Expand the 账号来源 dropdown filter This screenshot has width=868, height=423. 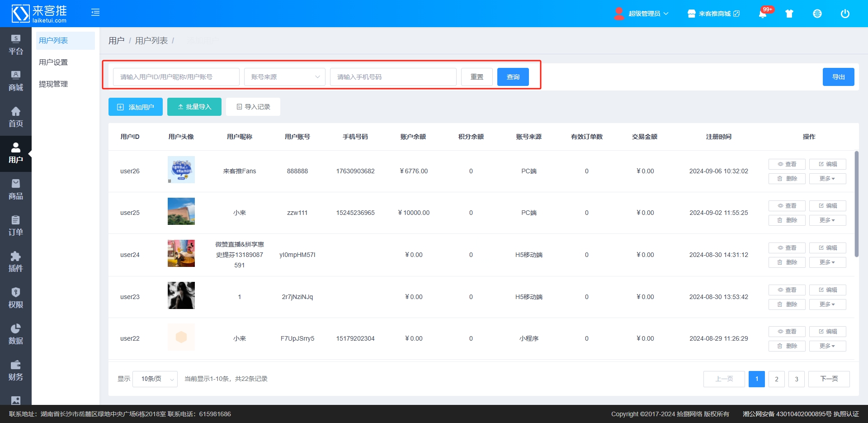[285, 77]
